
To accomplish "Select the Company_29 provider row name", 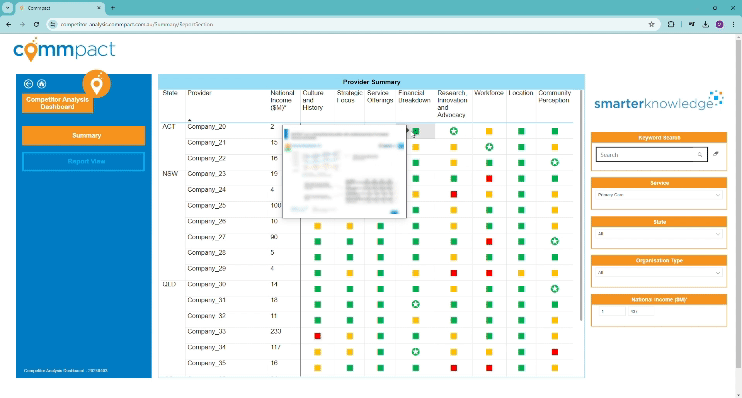I will [x=207, y=268].
